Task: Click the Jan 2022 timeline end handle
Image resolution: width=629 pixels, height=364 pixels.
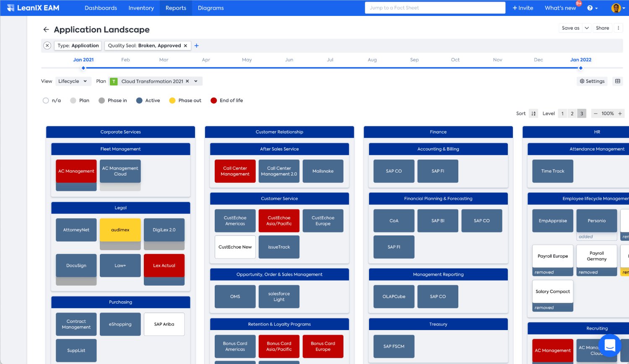Action: (x=580, y=68)
